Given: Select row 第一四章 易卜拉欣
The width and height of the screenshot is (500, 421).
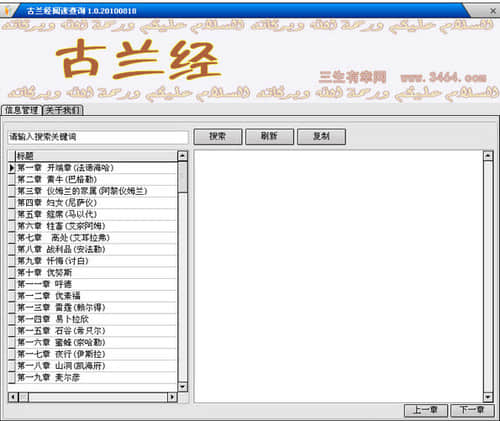Looking at the screenshot, I should pos(96,319).
